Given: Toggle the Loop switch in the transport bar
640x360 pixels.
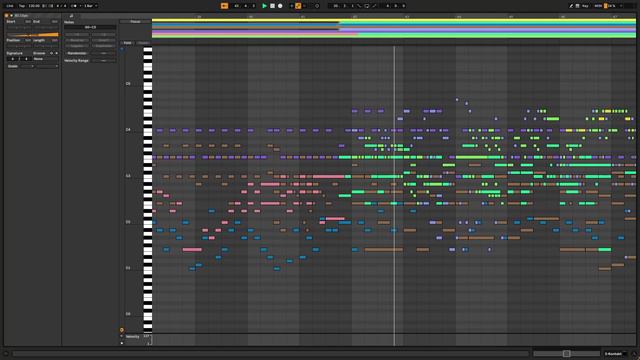Looking at the screenshot, I should coord(367,6).
